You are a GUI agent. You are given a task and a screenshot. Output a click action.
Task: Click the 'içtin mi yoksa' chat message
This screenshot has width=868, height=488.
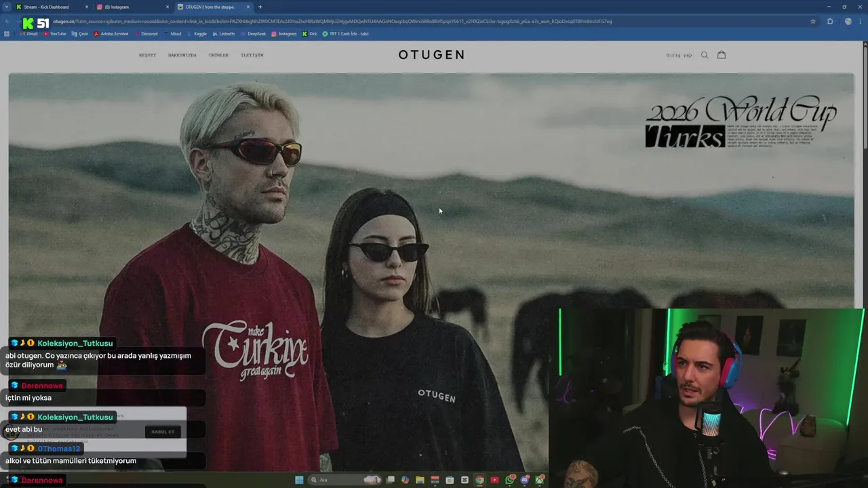pyautogui.click(x=28, y=398)
